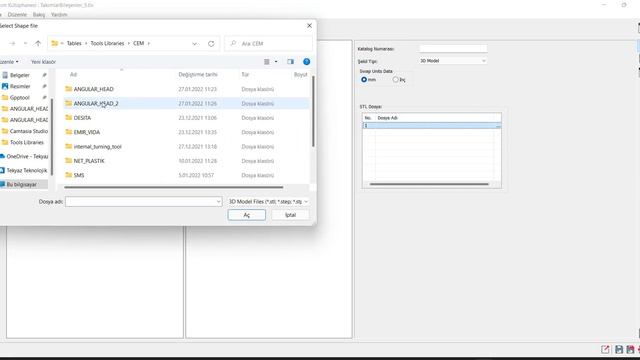The height and width of the screenshot is (360, 640).
Task: Click the navigation pane's vertical scrollbar
Action: coord(52,137)
